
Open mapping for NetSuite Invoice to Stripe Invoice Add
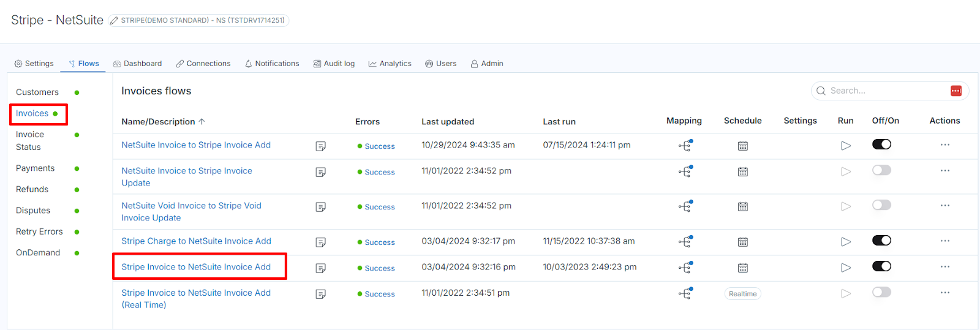click(685, 146)
